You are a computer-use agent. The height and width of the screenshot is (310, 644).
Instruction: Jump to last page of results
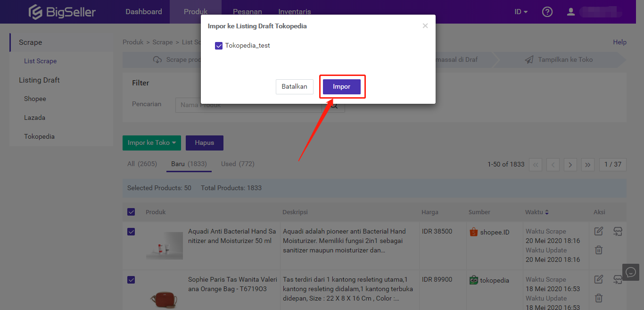pos(587,164)
